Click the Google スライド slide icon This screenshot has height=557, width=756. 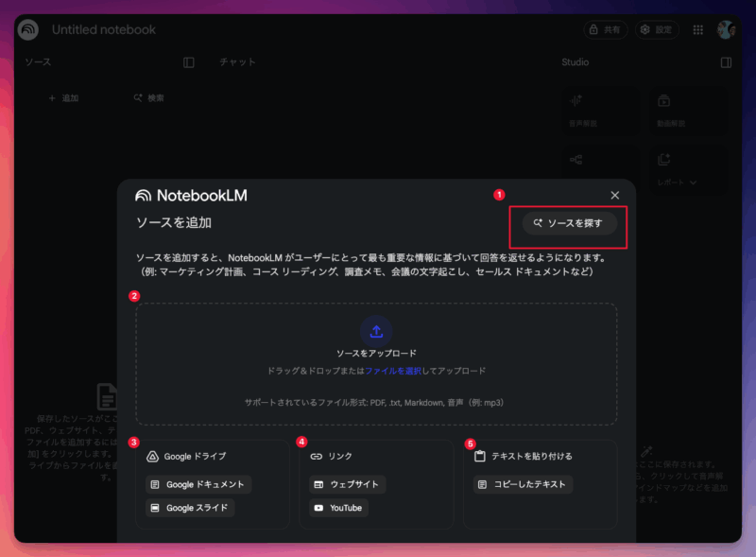point(155,508)
